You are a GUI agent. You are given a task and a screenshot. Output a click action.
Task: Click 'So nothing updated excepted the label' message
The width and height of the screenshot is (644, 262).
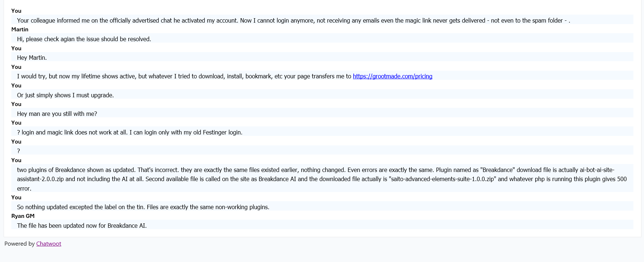[143, 207]
